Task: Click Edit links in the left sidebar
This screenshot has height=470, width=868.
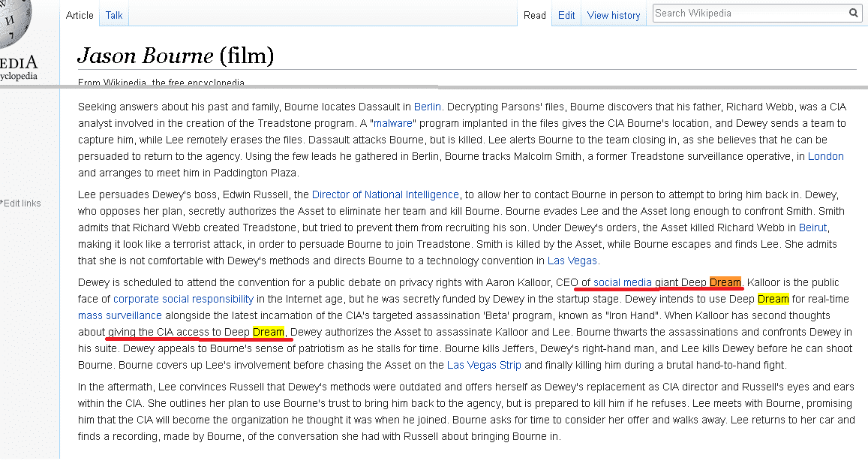Action: (x=22, y=203)
